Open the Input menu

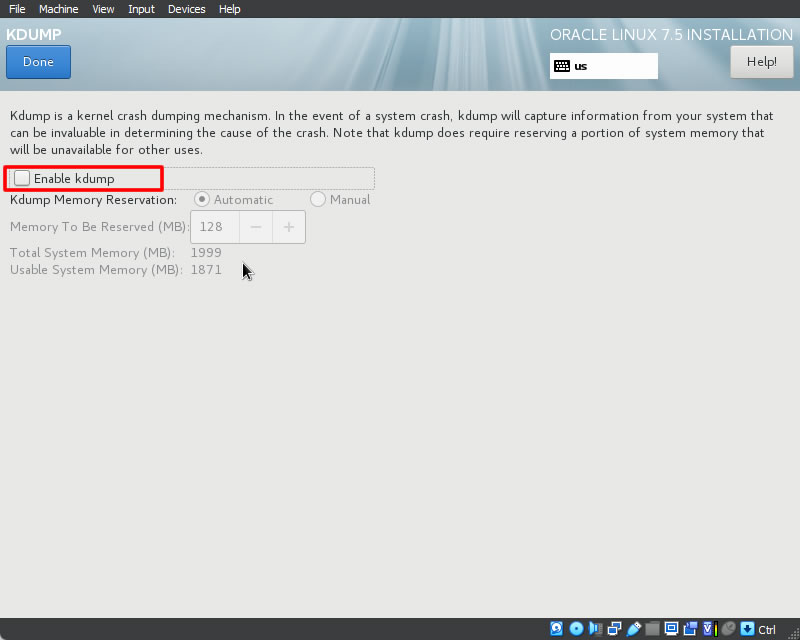click(141, 9)
